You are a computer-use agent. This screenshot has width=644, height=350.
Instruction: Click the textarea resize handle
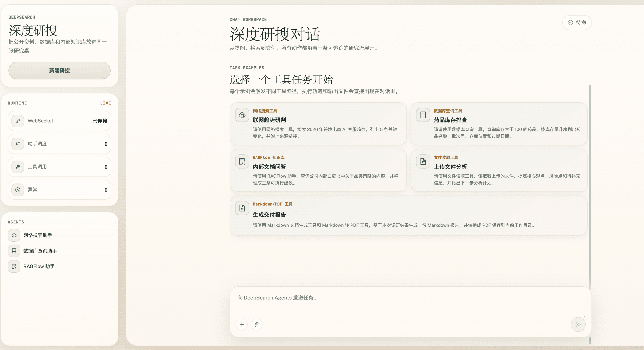pos(584,315)
